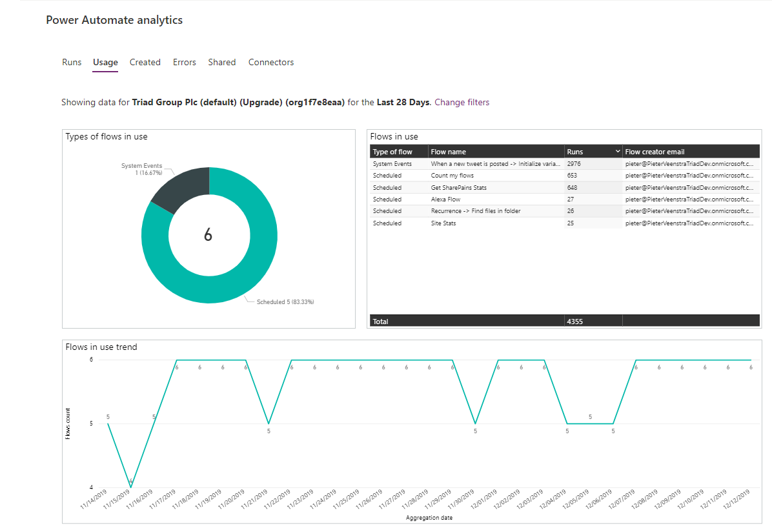772x532 pixels.
Task: Click creator email for Count my flows
Action: (689, 176)
